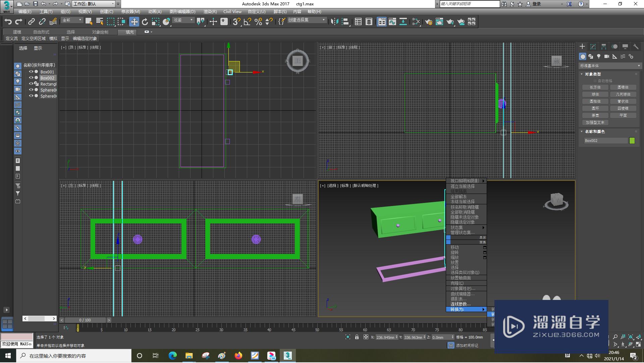The image size is (644, 363).
Task: Collapse the 名称和颜色 rollout
Action: click(595, 132)
